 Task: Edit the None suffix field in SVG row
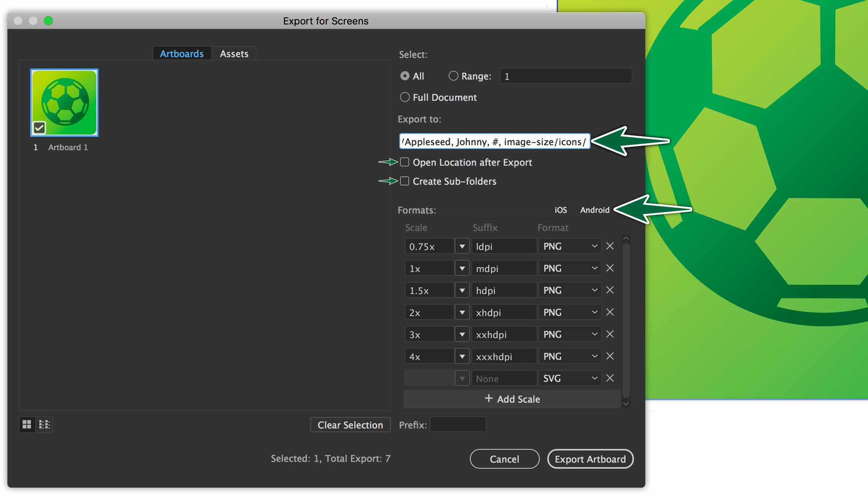click(504, 378)
